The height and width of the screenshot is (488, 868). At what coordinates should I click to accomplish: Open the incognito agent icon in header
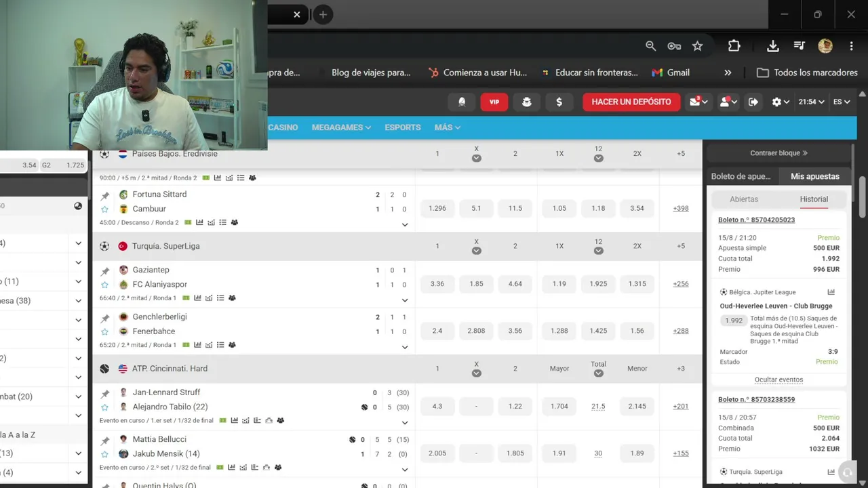[x=527, y=102]
